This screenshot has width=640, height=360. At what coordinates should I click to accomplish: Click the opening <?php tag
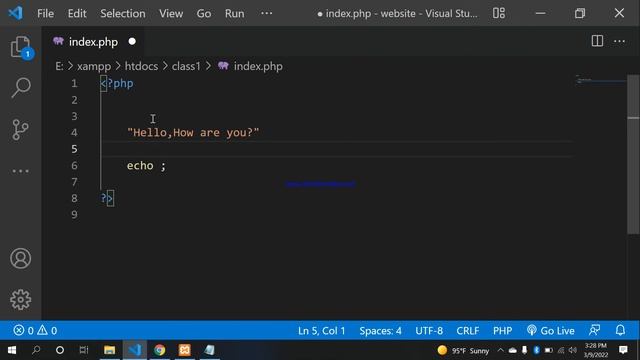[x=117, y=83]
